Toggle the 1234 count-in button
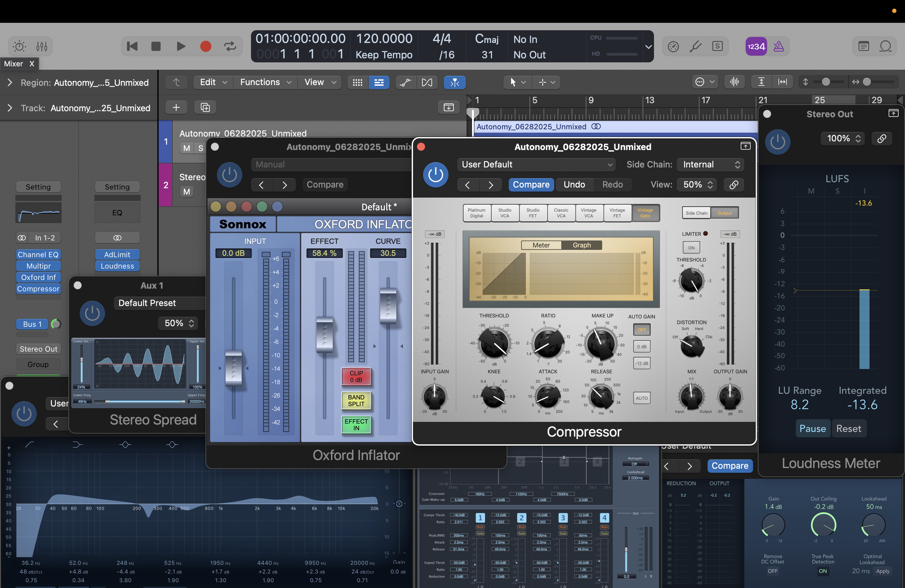Viewport: 905px width, 588px height. pos(756,46)
